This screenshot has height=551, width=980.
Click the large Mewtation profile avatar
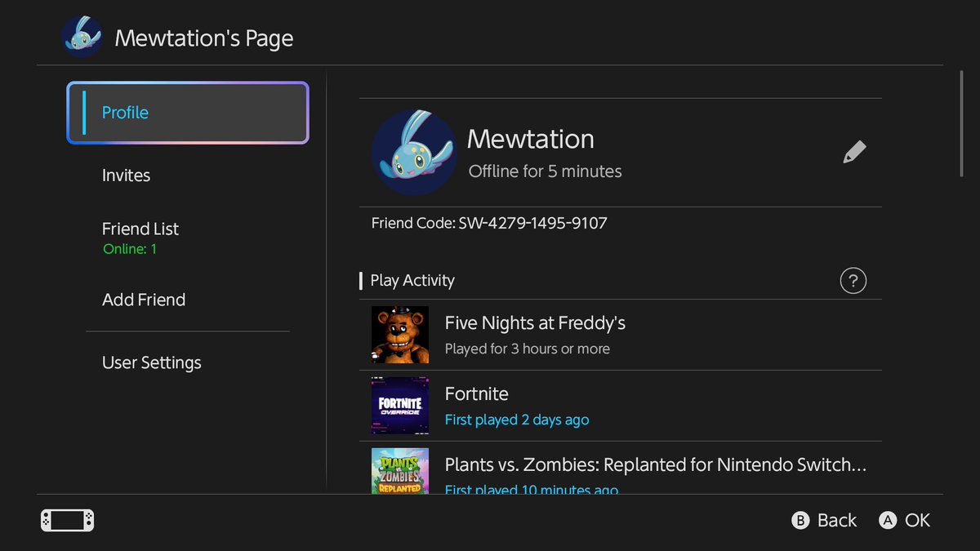pos(414,152)
